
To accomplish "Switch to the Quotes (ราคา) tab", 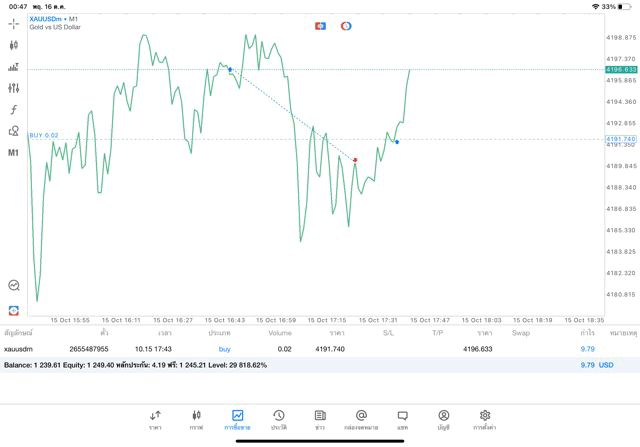I will (x=155, y=420).
